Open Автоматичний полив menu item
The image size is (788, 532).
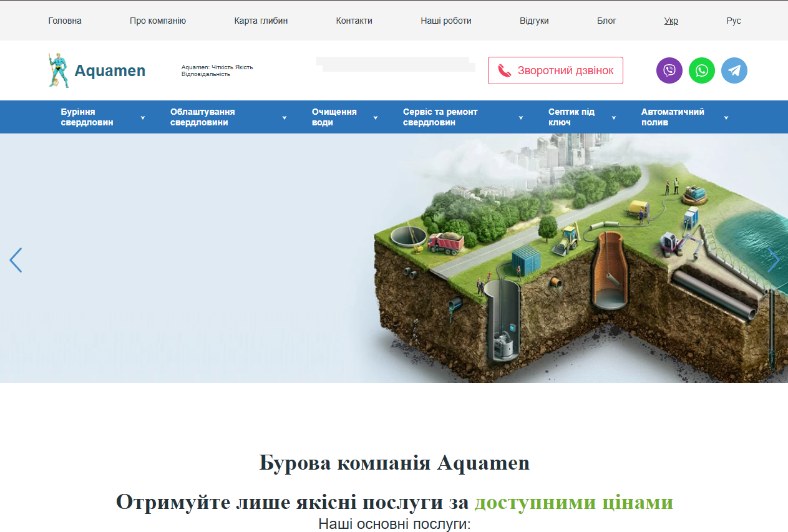click(x=673, y=117)
